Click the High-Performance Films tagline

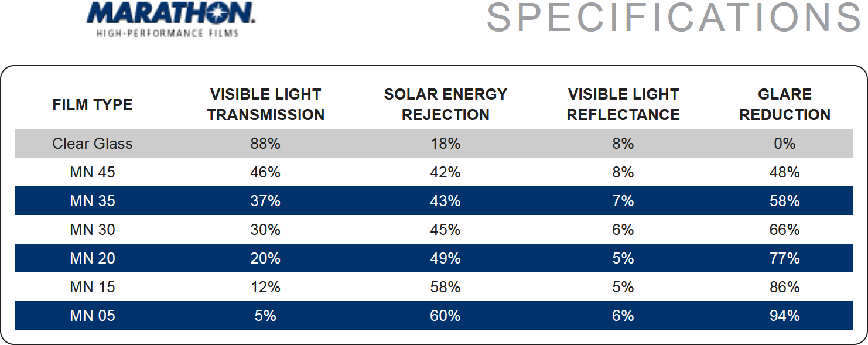click(x=168, y=33)
